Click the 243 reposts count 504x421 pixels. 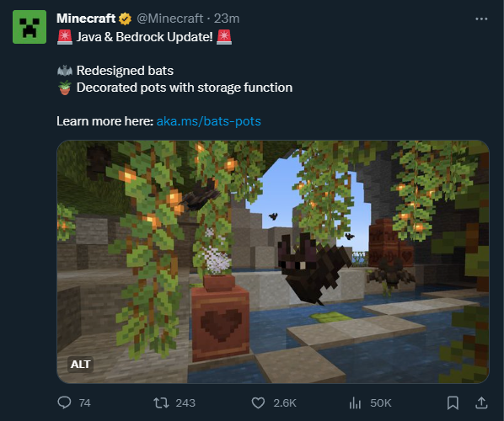(185, 403)
